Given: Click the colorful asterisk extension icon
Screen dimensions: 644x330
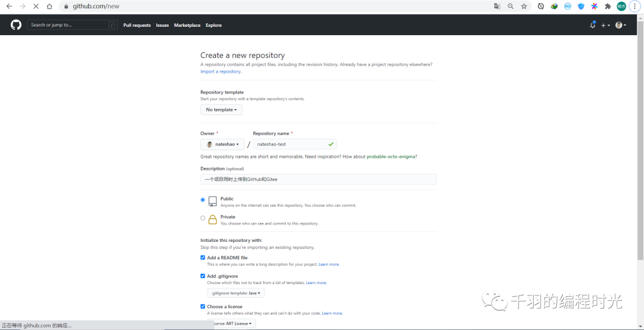Looking at the screenshot, I should pos(595,6).
